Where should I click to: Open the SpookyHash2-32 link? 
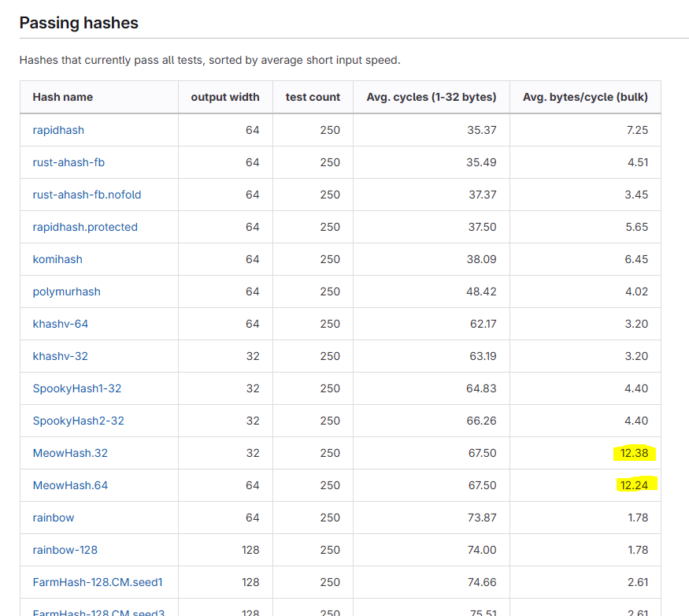tap(78, 421)
